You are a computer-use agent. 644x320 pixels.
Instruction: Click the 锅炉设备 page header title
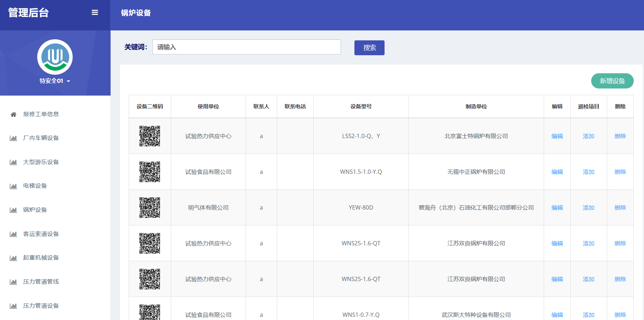(x=136, y=13)
